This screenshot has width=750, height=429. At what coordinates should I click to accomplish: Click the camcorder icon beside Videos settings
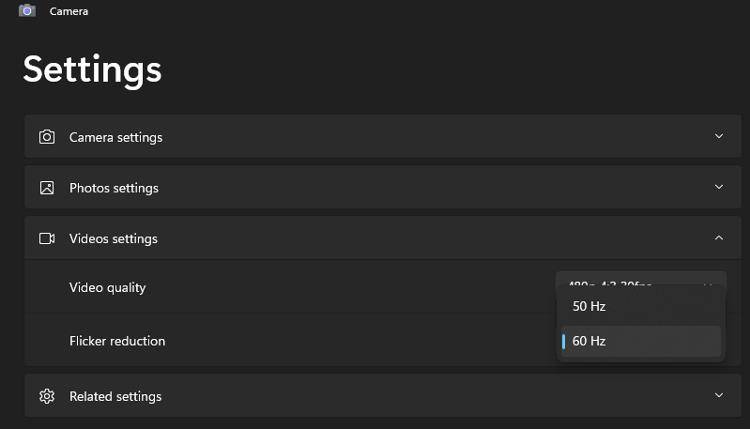[47, 239]
